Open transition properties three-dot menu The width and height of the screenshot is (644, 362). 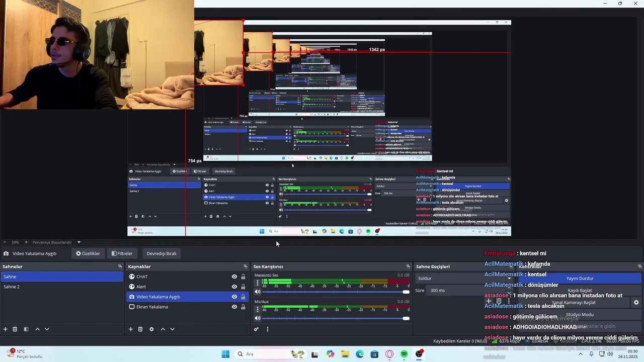(x=509, y=301)
